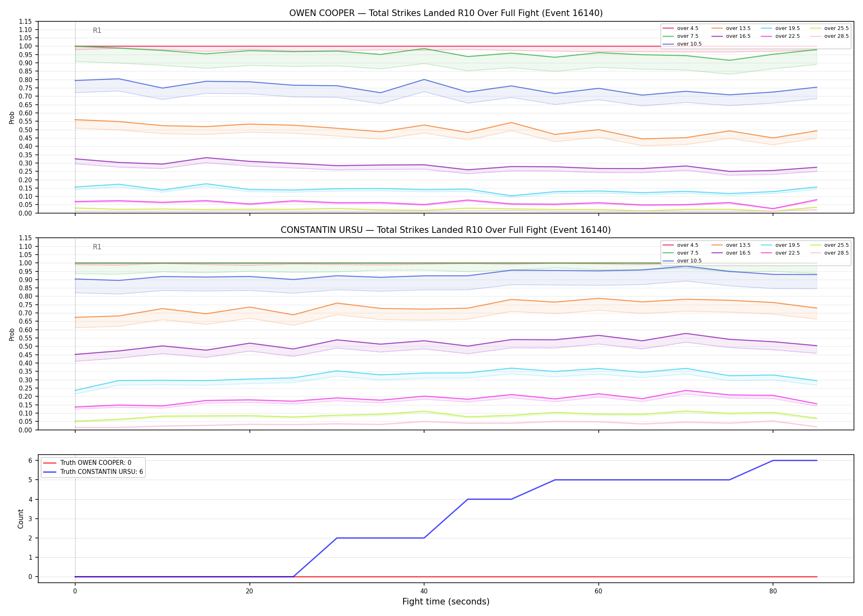Click Count axis tick label '3'

tap(30, 519)
